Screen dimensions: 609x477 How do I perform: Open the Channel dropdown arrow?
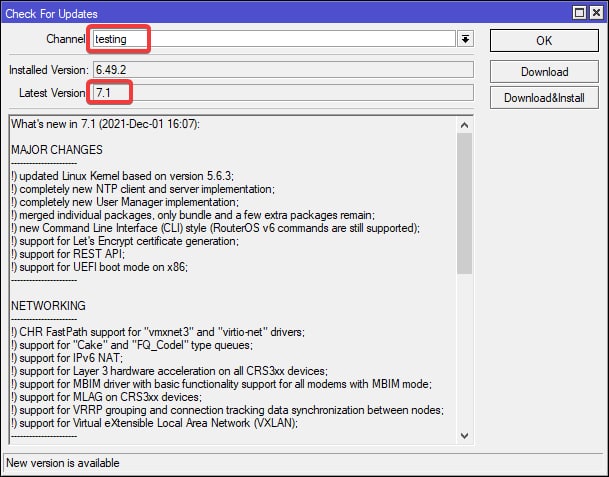465,39
